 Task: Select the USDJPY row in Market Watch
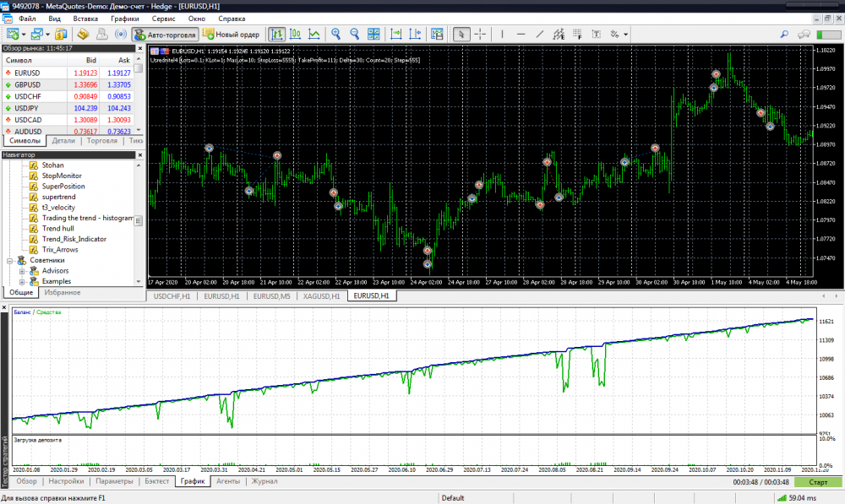coord(68,108)
